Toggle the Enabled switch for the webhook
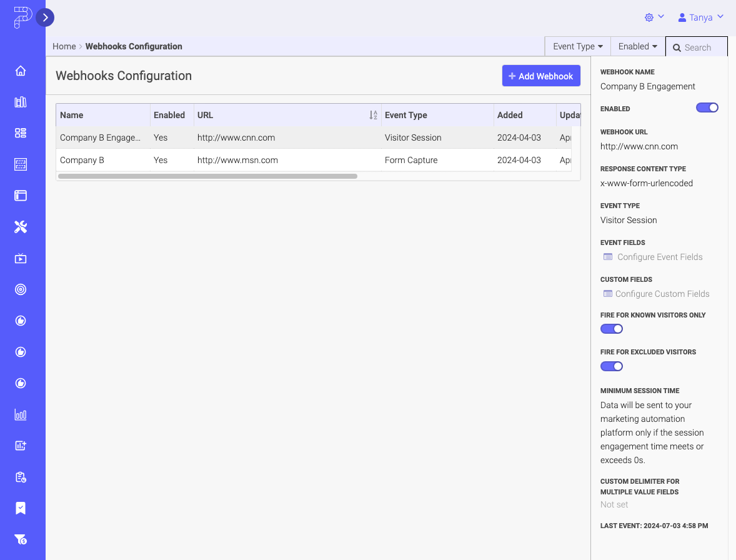Screen dimensions: 736x560 coord(707,107)
